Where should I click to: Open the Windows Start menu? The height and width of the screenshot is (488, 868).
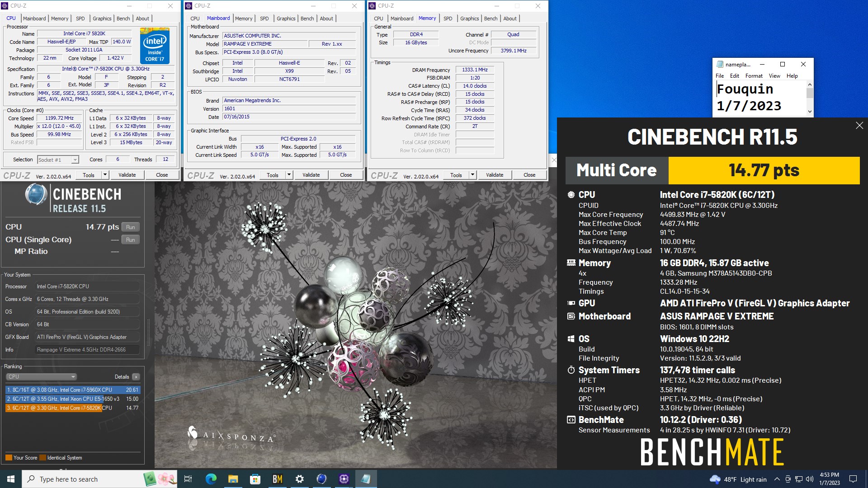[11, 479]
